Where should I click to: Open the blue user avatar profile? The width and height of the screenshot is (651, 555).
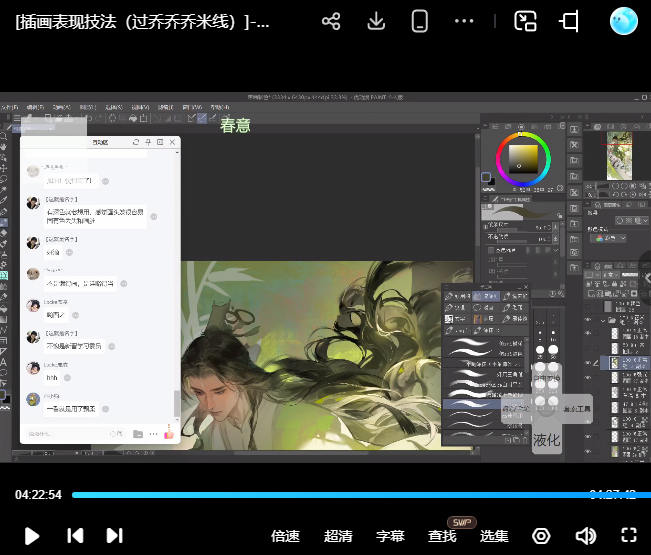[624, 21]
